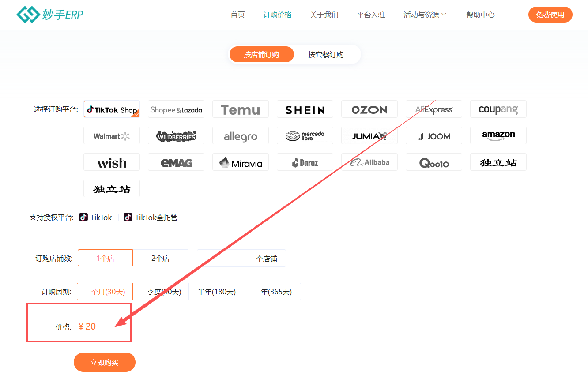
Task: Select 半年(180天) subscription period
Action: [x=216, y=292]
